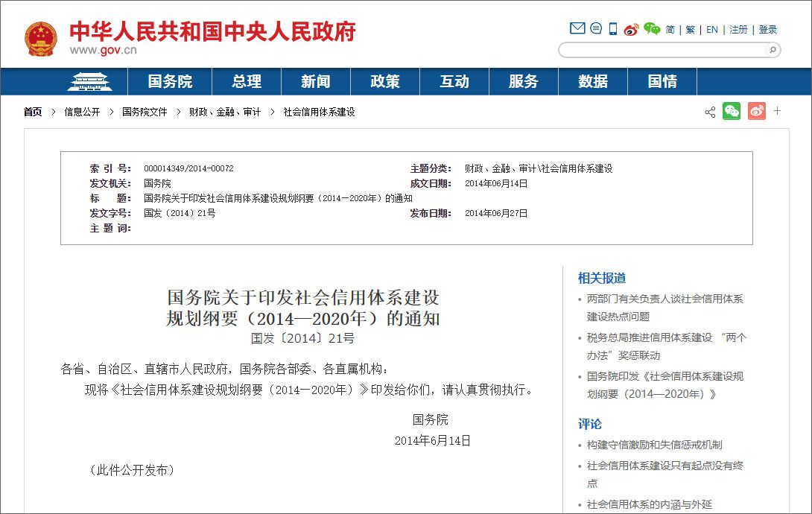Viewport: 812px width, 514px height.
Task: Click the email envelope icon in header
Action: [577, 29]
